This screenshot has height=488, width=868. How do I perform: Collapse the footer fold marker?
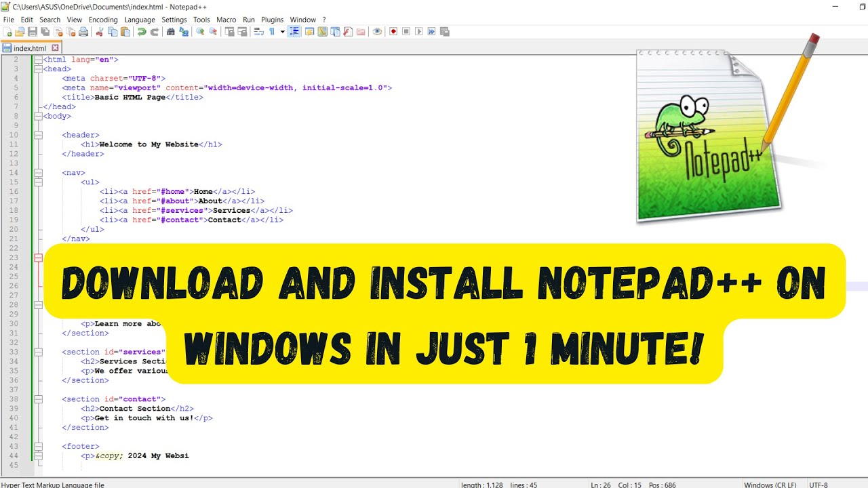pos(38,446)
